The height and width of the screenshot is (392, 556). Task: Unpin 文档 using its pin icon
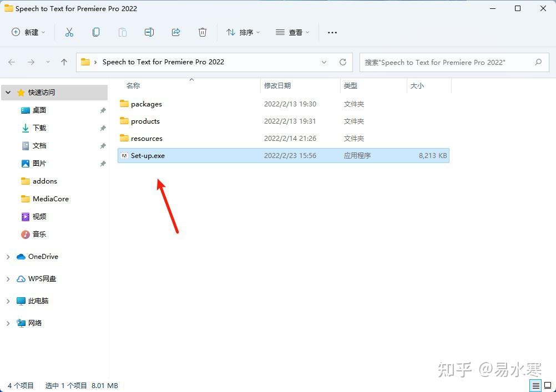pos(103,146)
